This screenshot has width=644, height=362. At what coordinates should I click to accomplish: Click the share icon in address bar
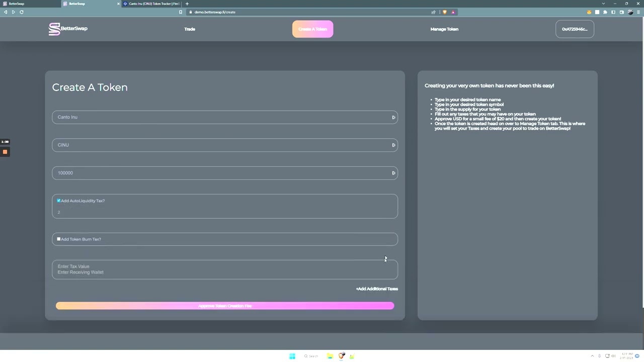coord(433,12)
